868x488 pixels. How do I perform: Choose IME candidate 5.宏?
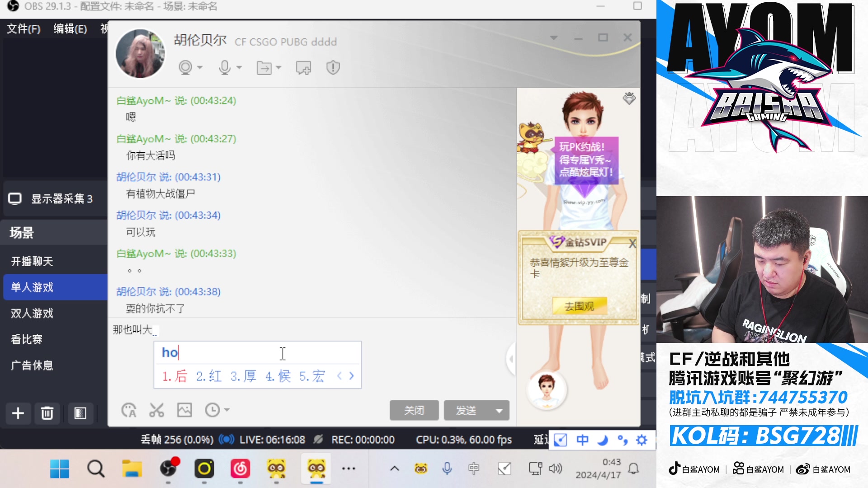(x=312, y=376)
